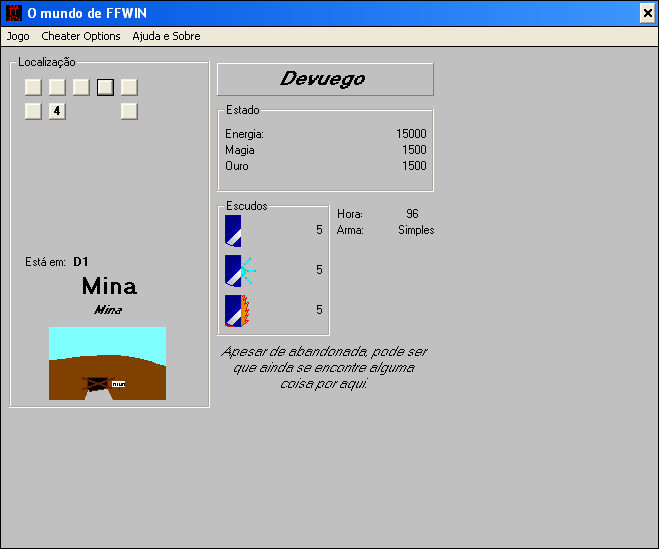Image resolution: width=659 pixels, height=549 pixels.
Task: Click the last map square in second row
Action: (129, 111)
